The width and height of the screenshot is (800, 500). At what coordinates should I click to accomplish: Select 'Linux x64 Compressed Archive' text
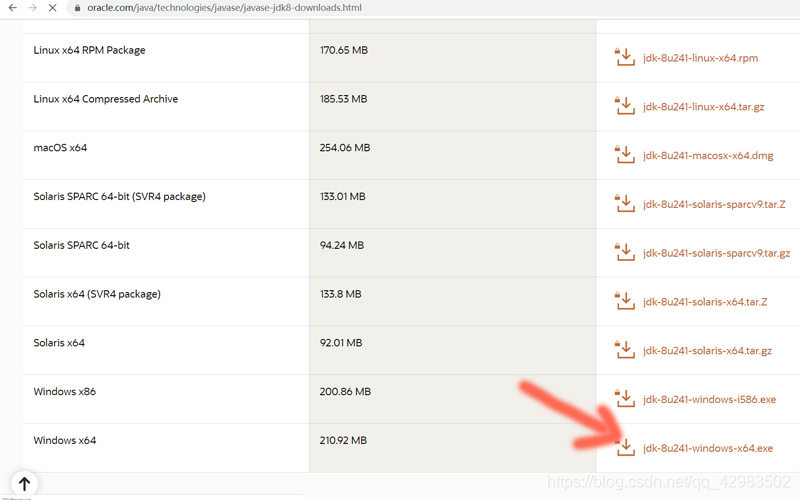click(x=106, y=99)
